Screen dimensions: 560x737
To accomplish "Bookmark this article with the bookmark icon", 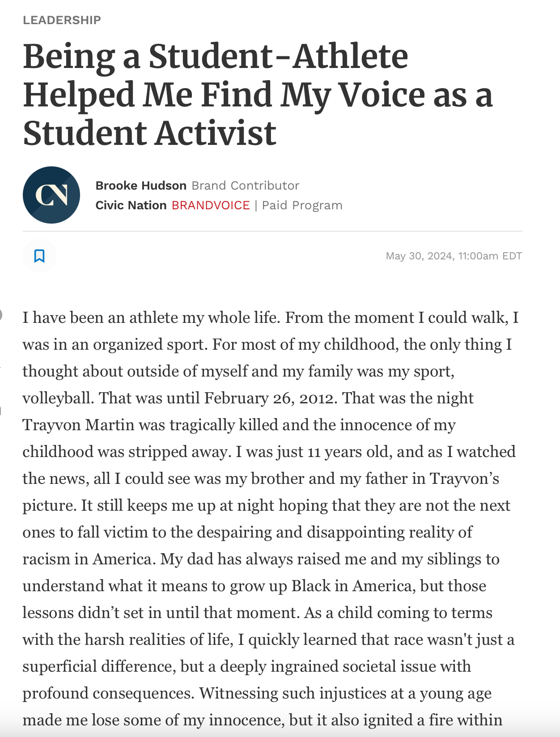I will click(39, 256).
